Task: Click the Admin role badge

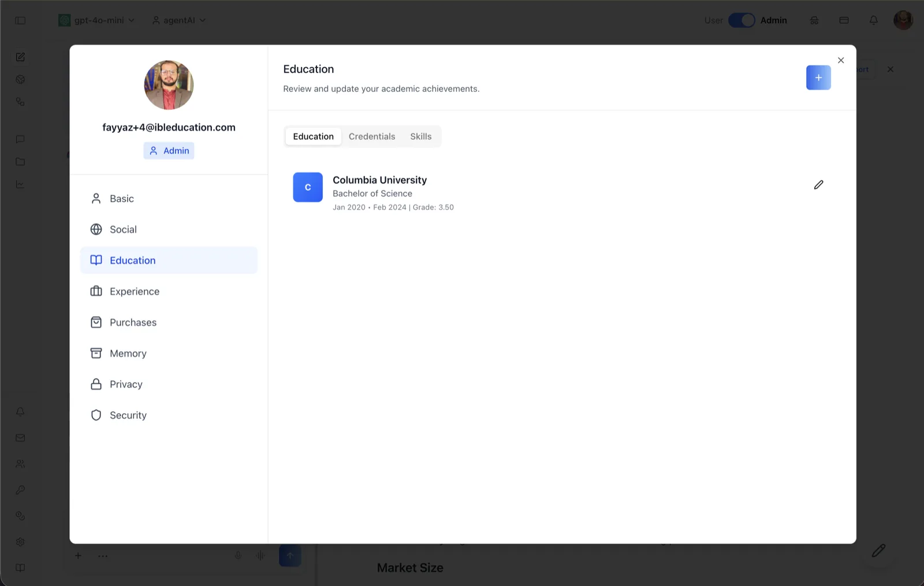Action: pos(169,151)
